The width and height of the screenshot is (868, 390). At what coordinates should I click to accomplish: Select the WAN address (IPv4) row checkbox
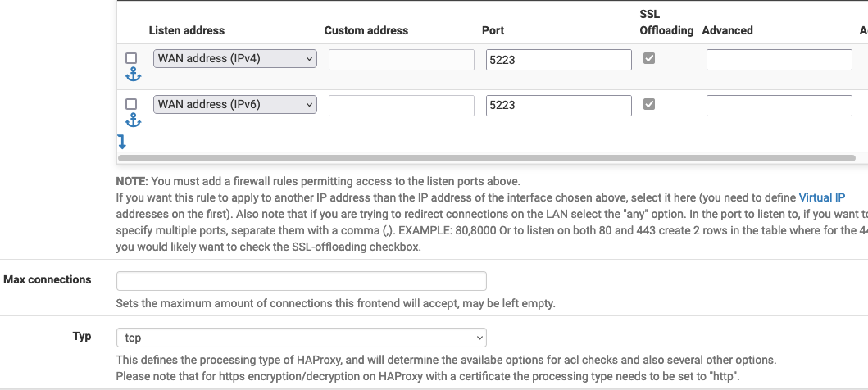coord(131,59)
